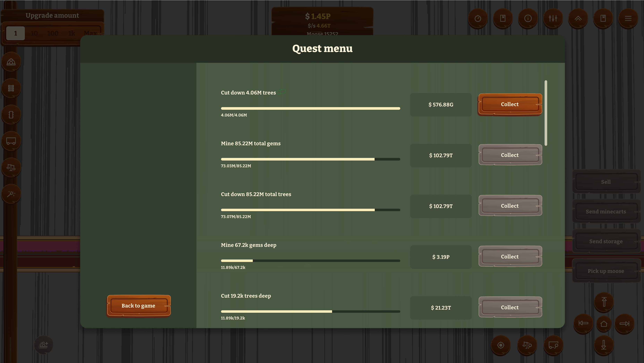Viewport: 644px width, 363px height.
Task: Click the 73.07M/85.22M trees progress bar
Action: tap(311, 210)
